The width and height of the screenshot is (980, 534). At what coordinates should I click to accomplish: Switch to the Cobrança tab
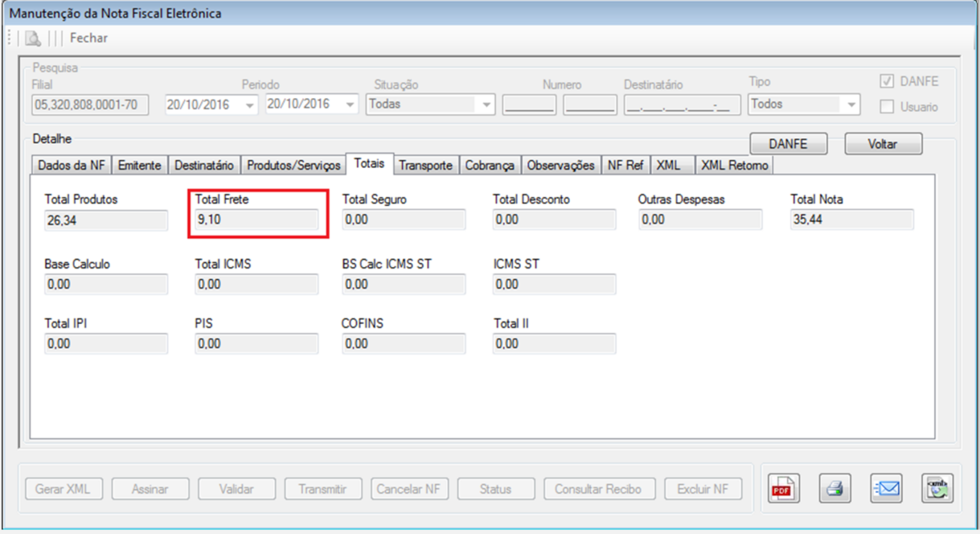coord(490,165)
